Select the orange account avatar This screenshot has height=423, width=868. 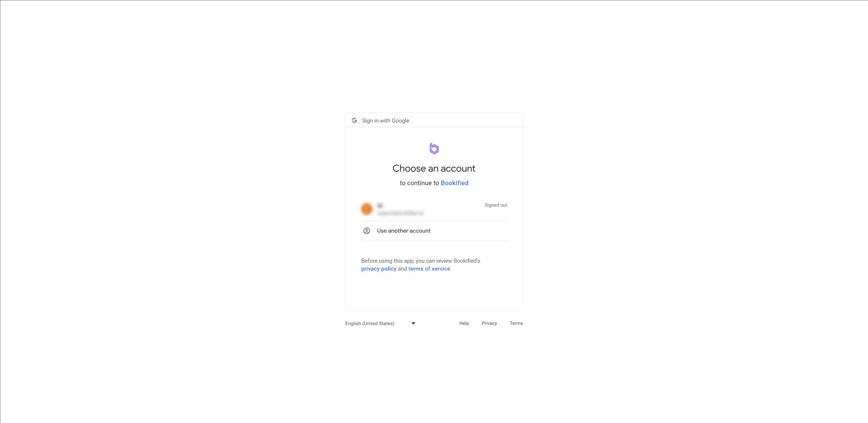(367, 209)
